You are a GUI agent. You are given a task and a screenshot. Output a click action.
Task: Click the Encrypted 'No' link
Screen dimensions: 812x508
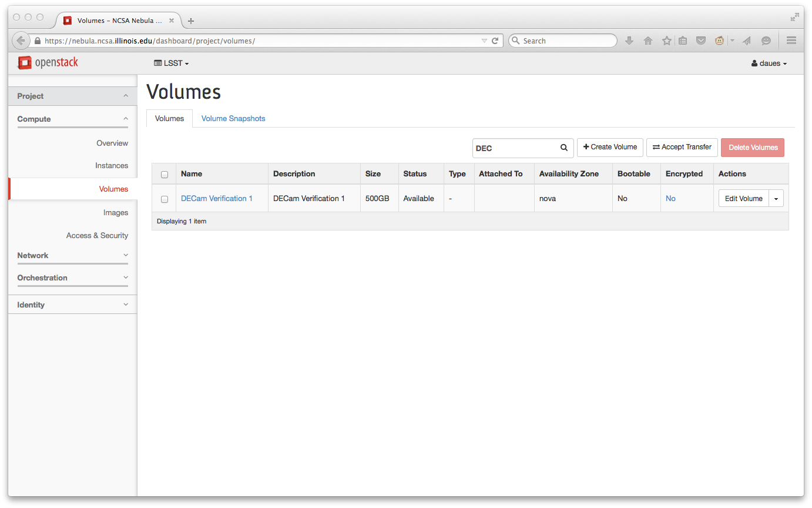670,198
